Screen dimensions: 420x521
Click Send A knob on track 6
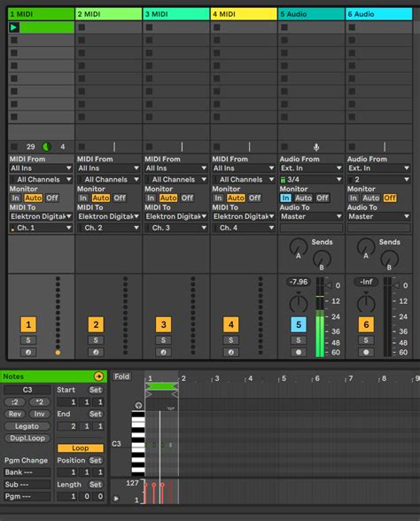pos(365,247)
